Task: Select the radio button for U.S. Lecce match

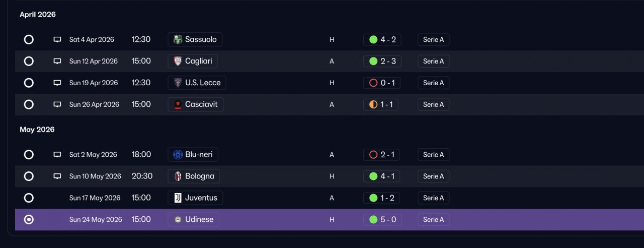Action: [x=29, y=83]
